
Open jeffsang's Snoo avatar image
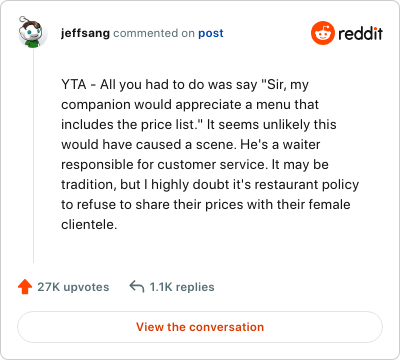(x=31, y=32)
